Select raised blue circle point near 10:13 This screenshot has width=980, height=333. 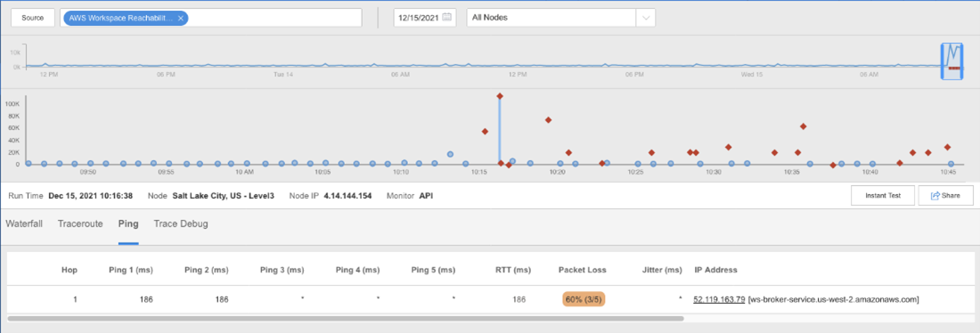click(x=450, y=154)
